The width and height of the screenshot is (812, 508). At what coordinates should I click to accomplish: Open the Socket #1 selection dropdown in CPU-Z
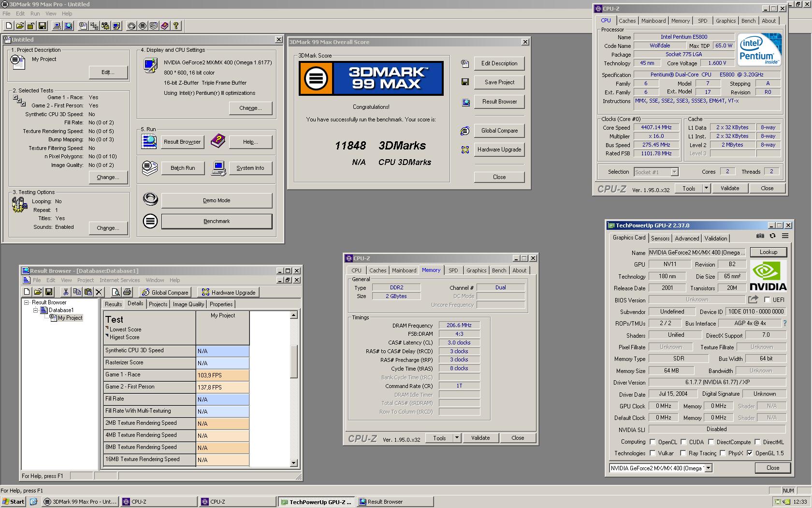tap(674, 172)
